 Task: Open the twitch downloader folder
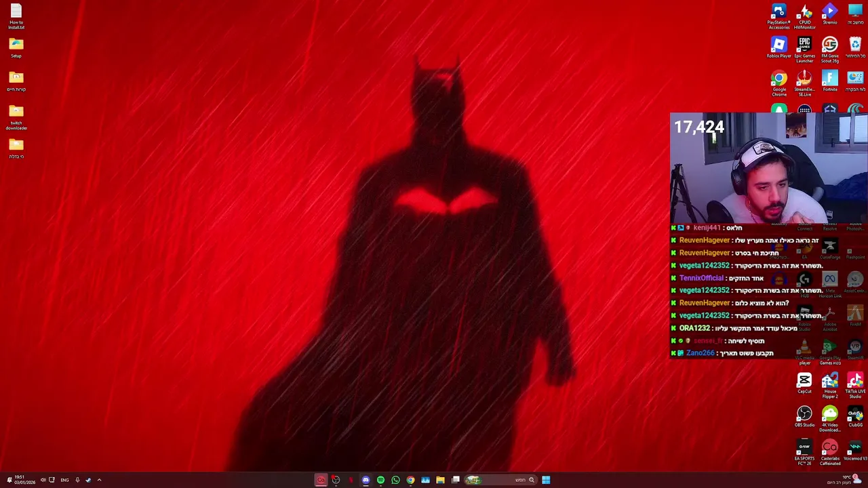point(16,117)
